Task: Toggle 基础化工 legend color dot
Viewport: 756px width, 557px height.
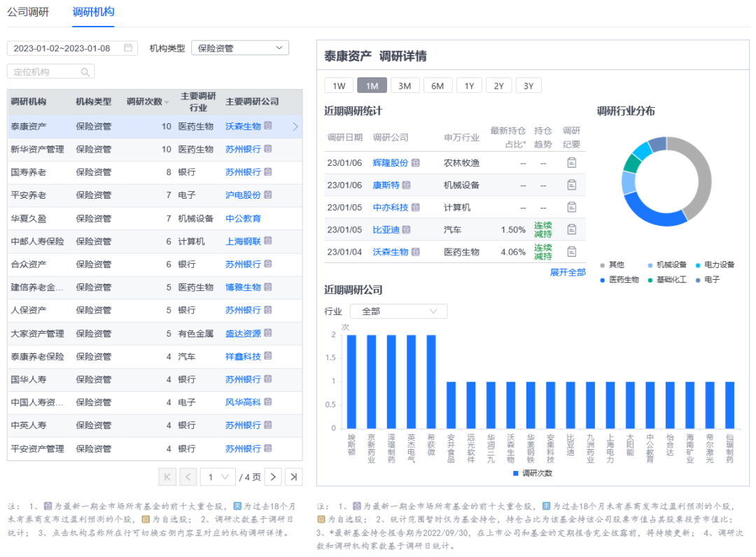Action: tap(650, 280)
